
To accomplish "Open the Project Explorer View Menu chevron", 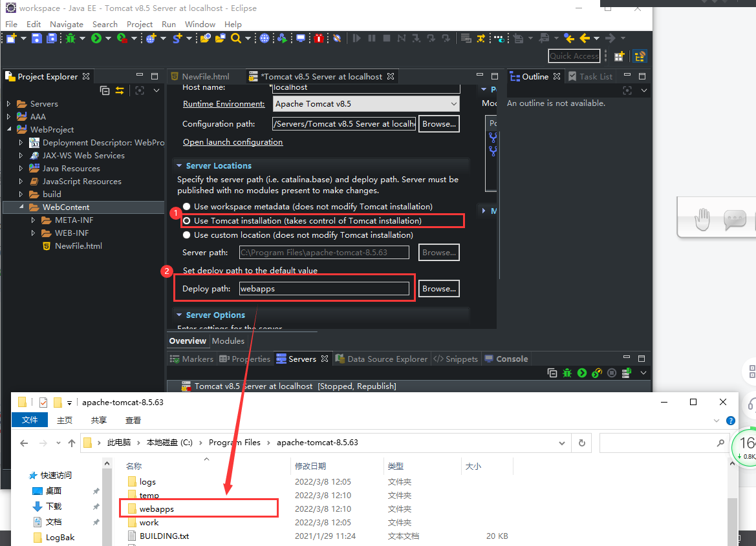I will click(157, 90).
